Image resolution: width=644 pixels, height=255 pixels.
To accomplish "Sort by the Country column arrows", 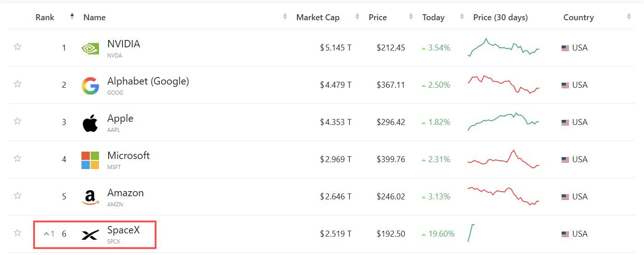I will pyautogui.click(x=629, y=17).
